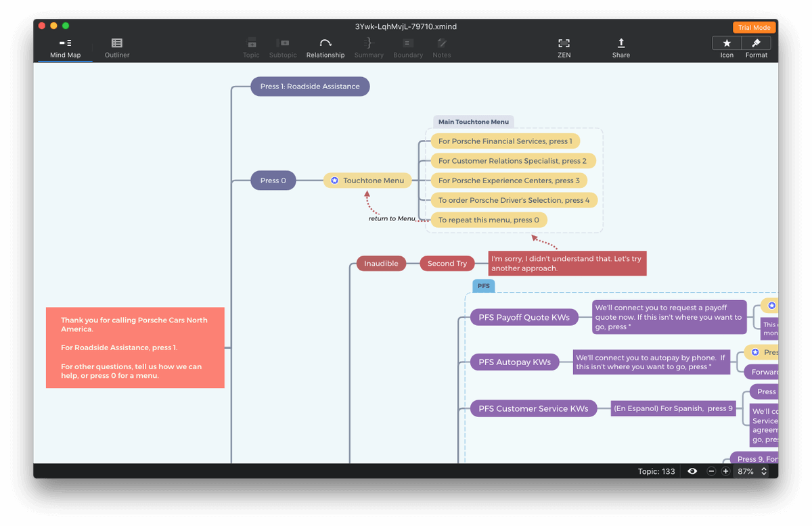Select the Press 1: Roadside Assistance topic
This screenshot has width=812, height=526.
coord(310,87)
